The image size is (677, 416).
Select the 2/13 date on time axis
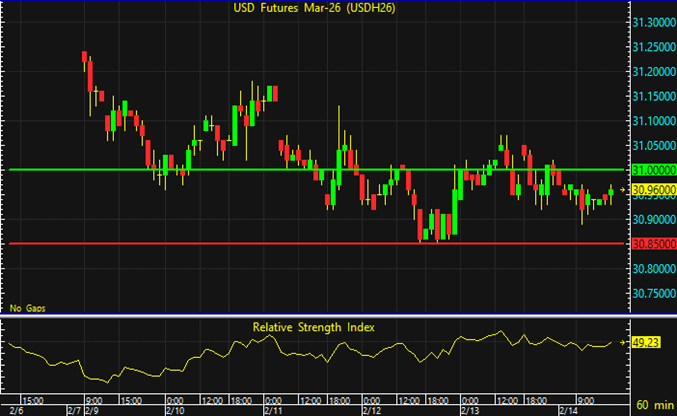tap(469, 410)
